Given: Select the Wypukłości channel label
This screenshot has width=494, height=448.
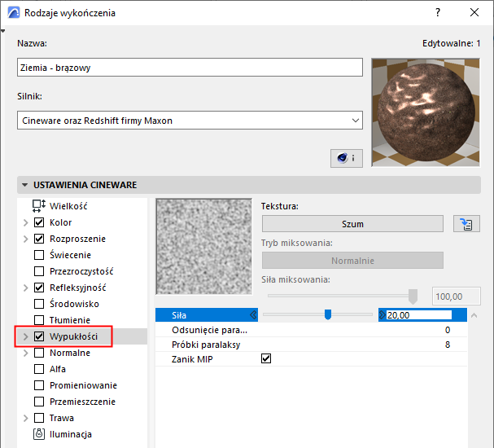Looking at the screenshot, I should pyautogui.click(x=73, y=336).
